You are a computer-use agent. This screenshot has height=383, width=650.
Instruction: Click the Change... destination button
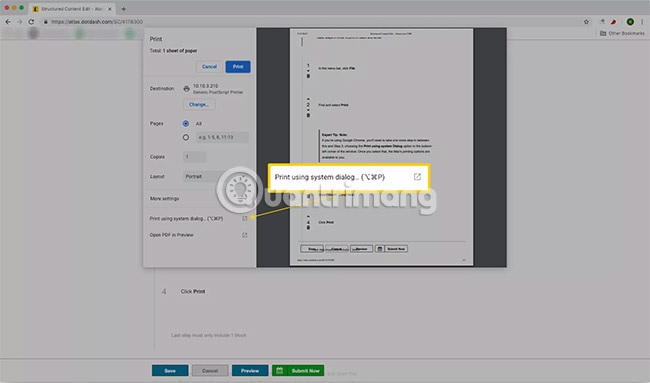(199, 104)
